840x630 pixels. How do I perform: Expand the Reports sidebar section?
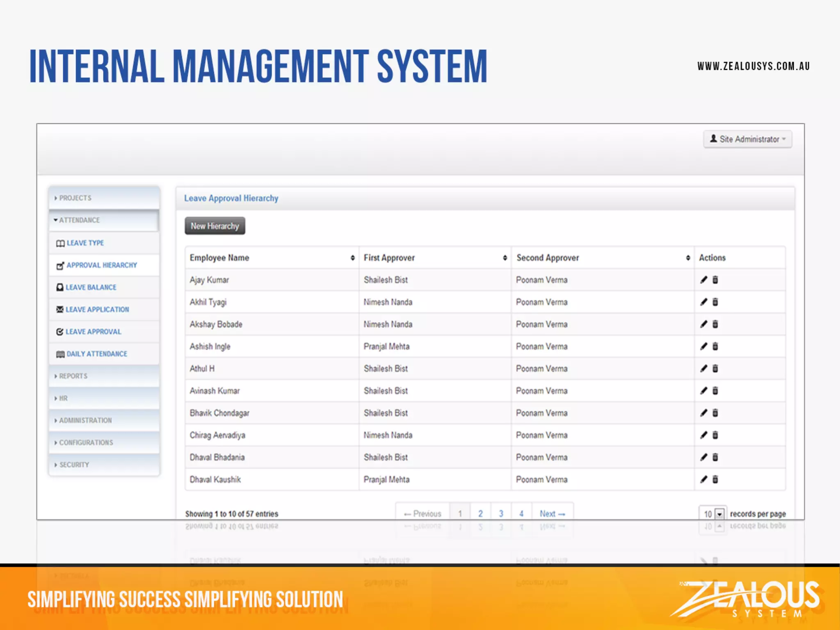[73, 376]
